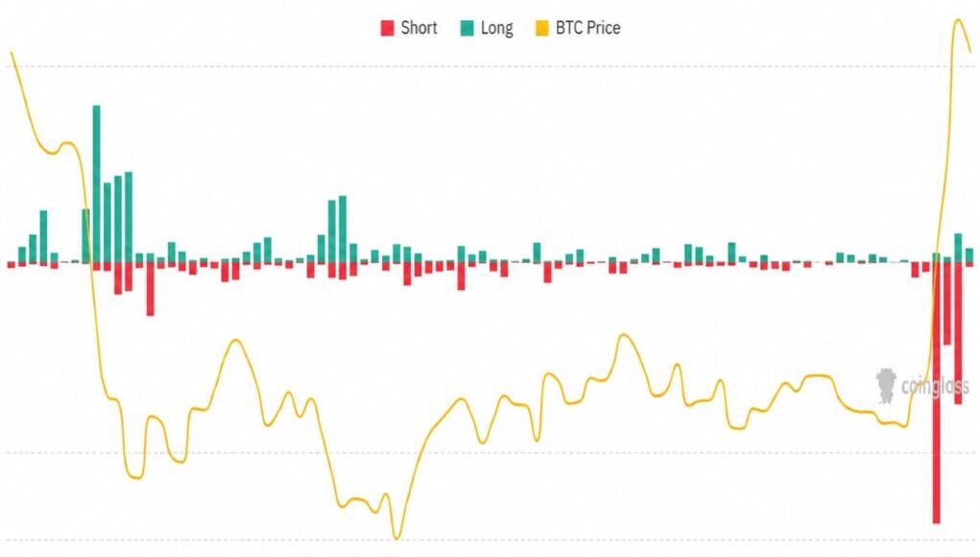Click the tall green bar pair mid-left

337,230
